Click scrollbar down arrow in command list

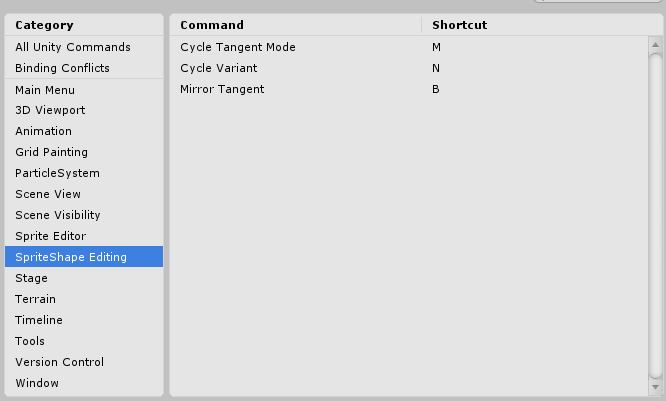coord(656,386)
